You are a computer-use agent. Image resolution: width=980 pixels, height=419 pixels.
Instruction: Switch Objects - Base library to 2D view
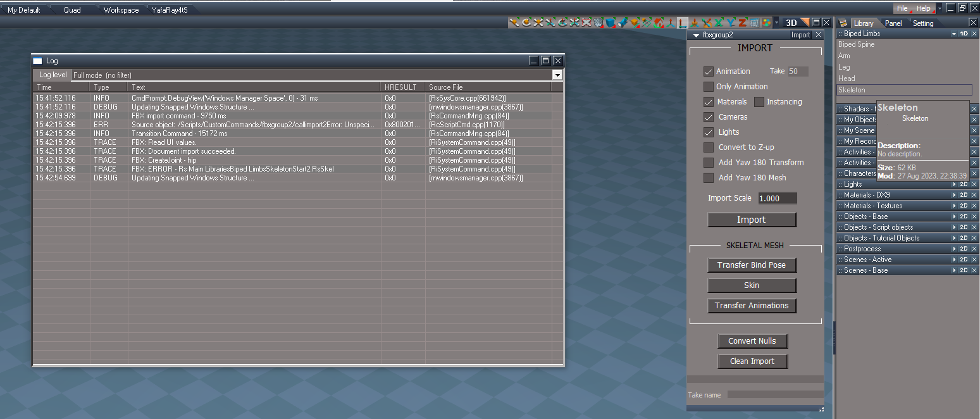pyautogui.click(x=964, y=216)
